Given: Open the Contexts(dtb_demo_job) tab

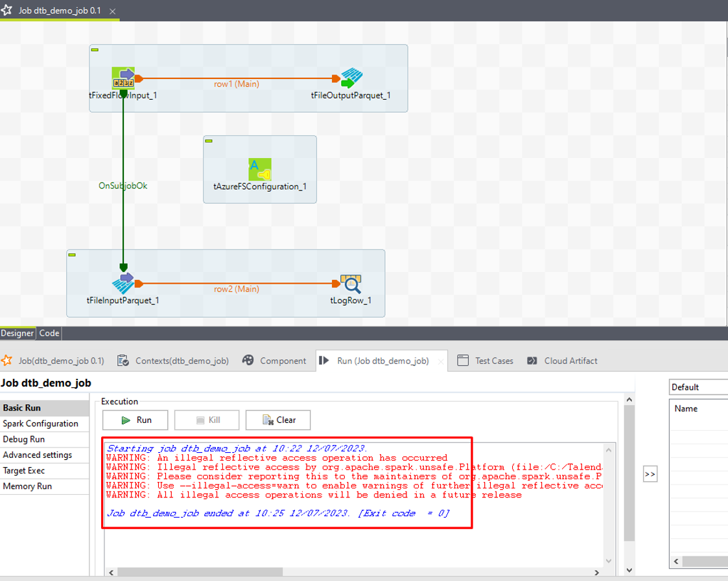Looking at the screenshot, I should [175, 361].
